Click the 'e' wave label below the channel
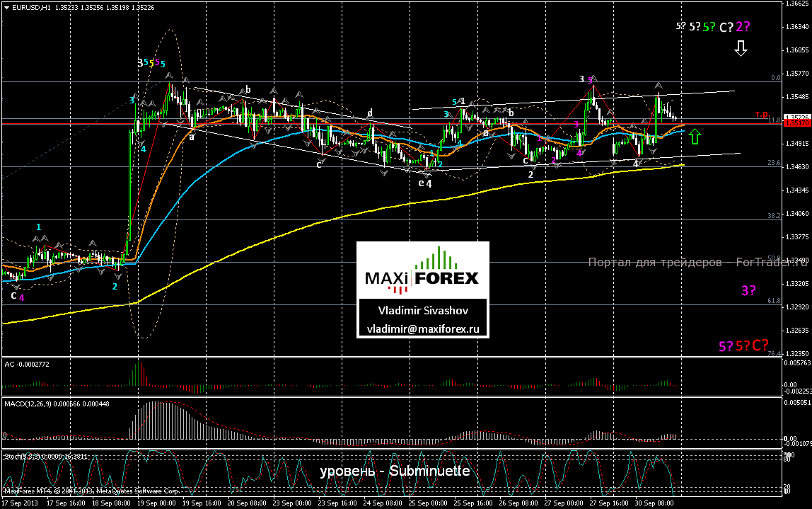Screen dimensions: 812x509 (421, 182)
